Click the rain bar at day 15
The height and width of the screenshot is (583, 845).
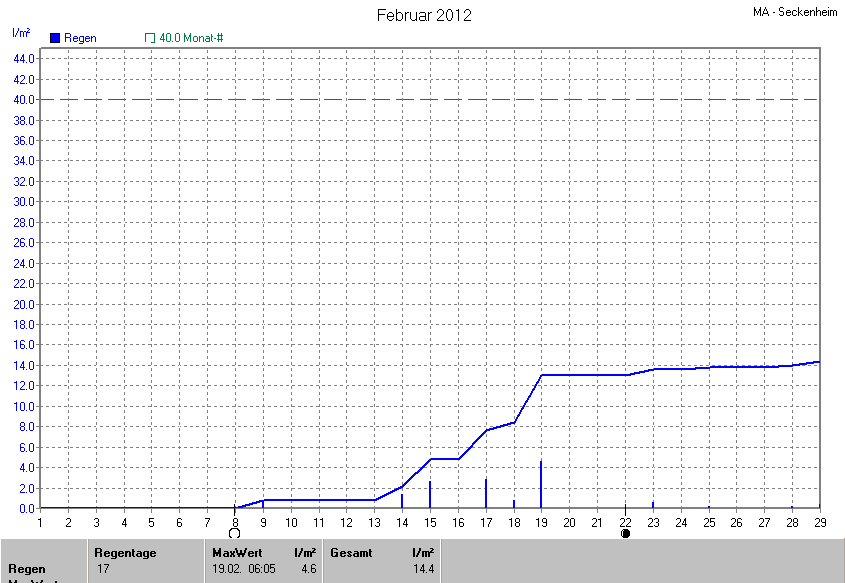[430, 495]
